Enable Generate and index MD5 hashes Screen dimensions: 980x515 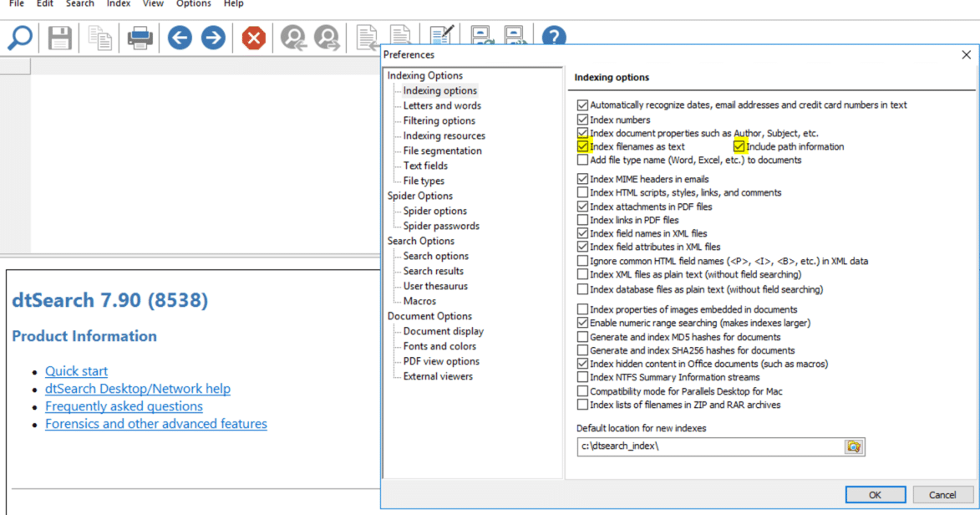pos(582,337)
